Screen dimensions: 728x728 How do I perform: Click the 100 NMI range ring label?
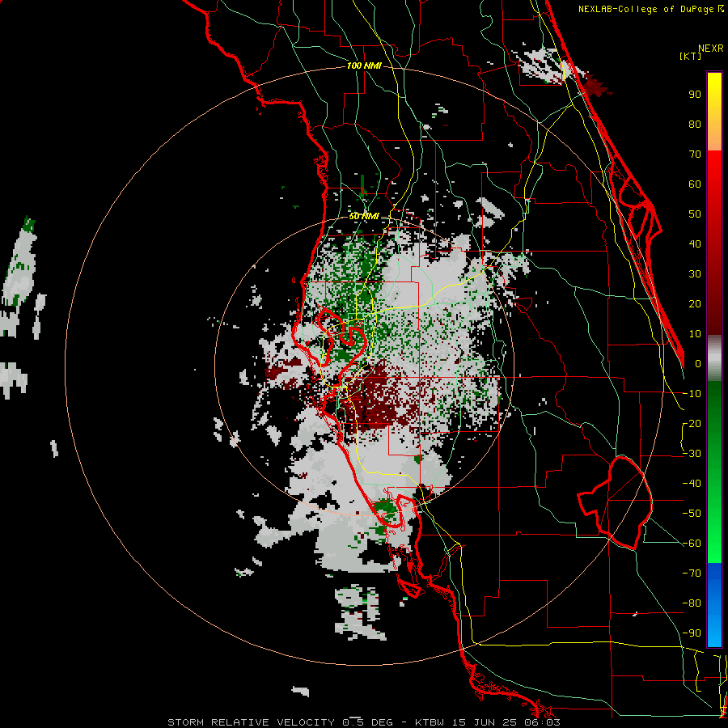click(364, 66)
